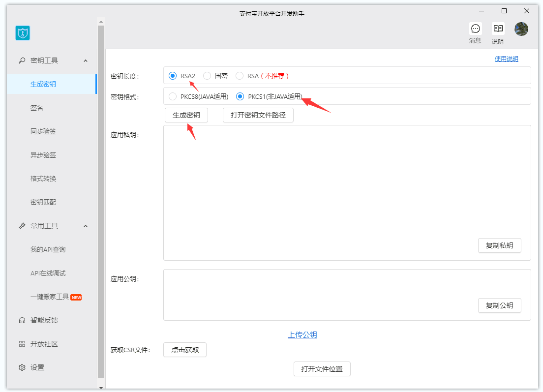This screenshot has height=392, width=543.
Task: Select the RSA2 key length option
Action: [x=173, y=76]
